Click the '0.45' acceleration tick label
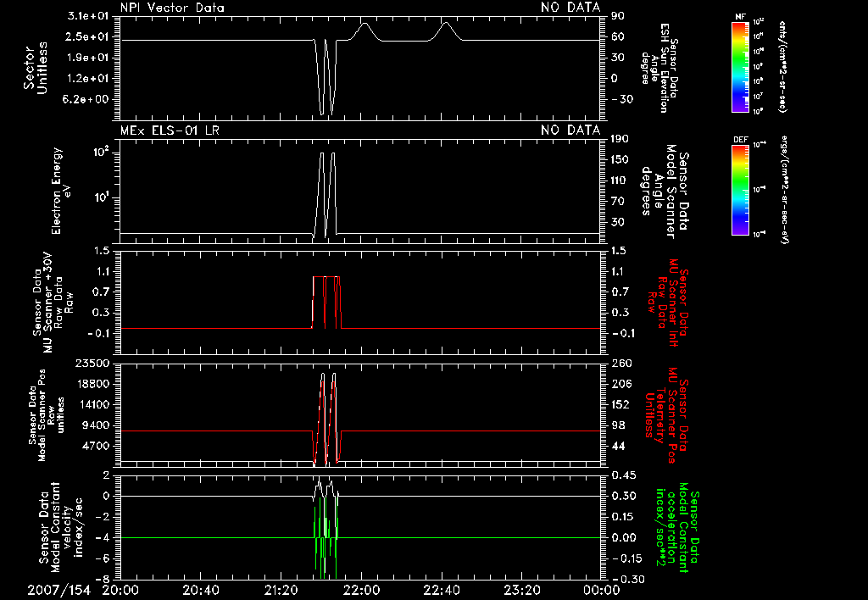This screenshot has height=600, width=868. [x=623, y=475]
